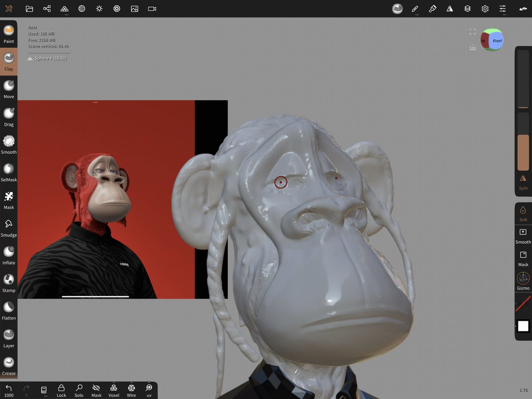This screenshot has height=399, width=532.
Task: Select the Drag tool
Action: click(x=9, y=117)
